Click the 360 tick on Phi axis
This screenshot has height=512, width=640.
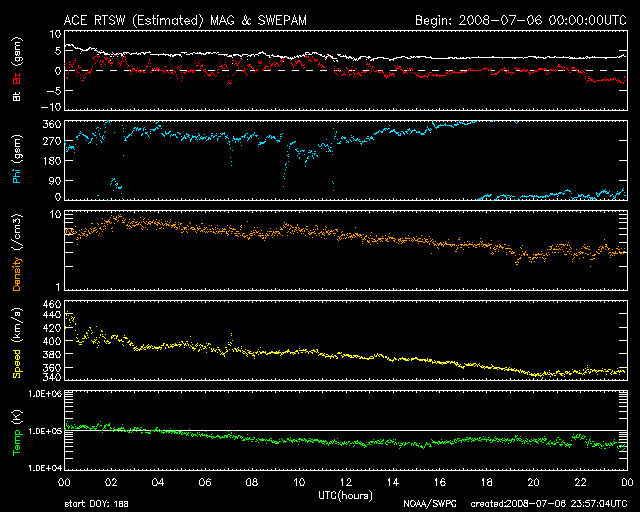pyautogui.click(x=52, y=125)
